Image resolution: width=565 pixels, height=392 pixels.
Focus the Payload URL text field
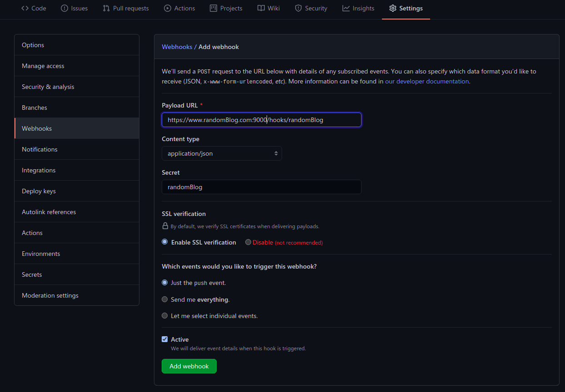pyautogui.click(x=262, y=120)
